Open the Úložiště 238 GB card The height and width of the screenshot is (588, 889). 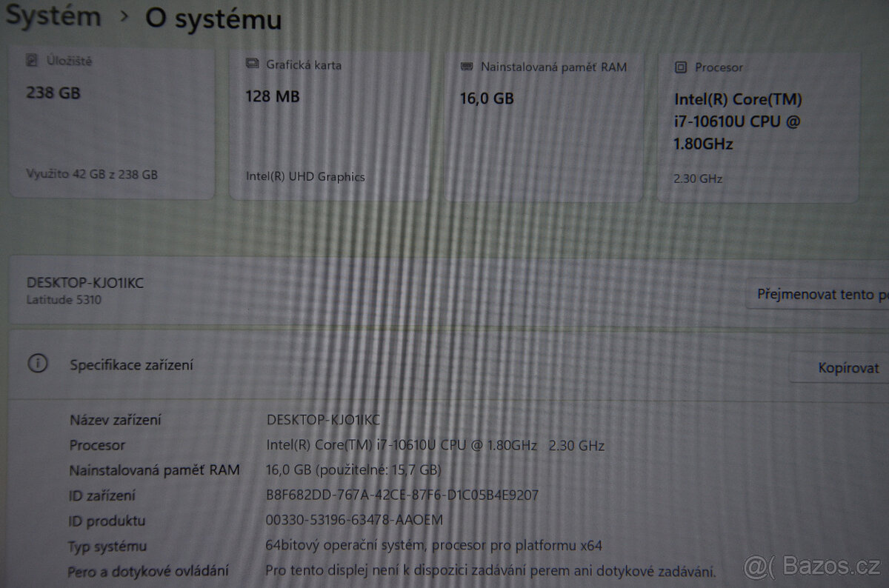coord(112,124)
